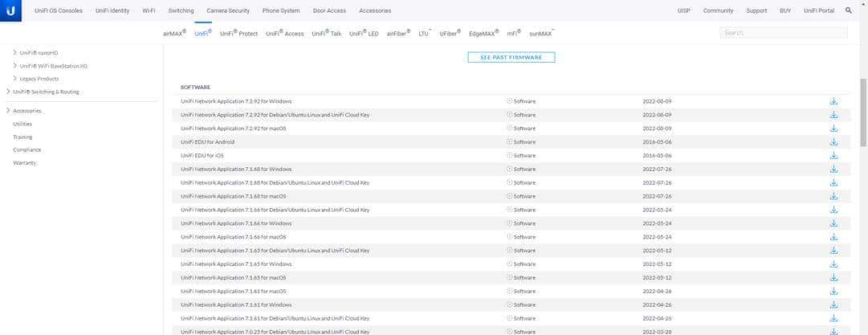Download UniFi Network Application 7.1.68 for Windows
The image size is (868, 335).
click(x=833, y=169)
